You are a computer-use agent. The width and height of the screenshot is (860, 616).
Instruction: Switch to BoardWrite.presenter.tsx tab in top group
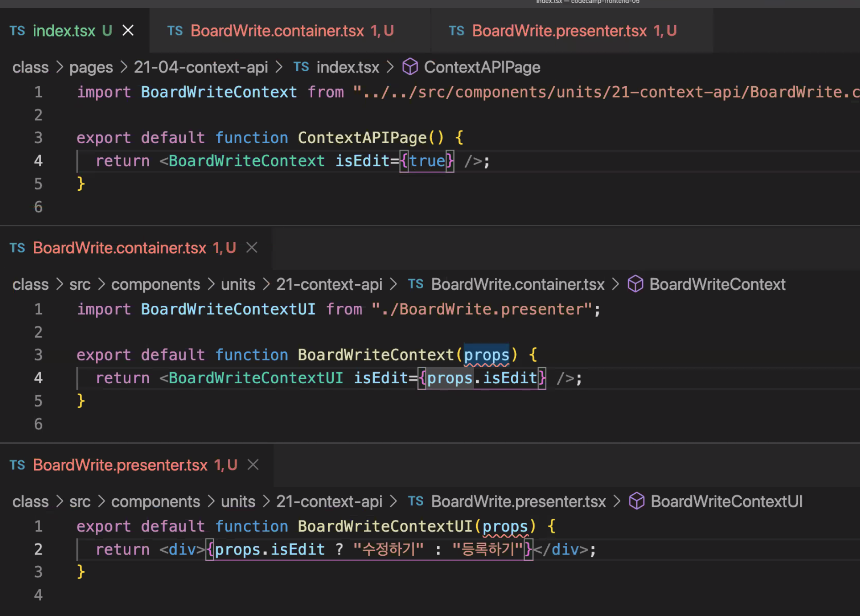pyautogui.click(x=562, y=31)
